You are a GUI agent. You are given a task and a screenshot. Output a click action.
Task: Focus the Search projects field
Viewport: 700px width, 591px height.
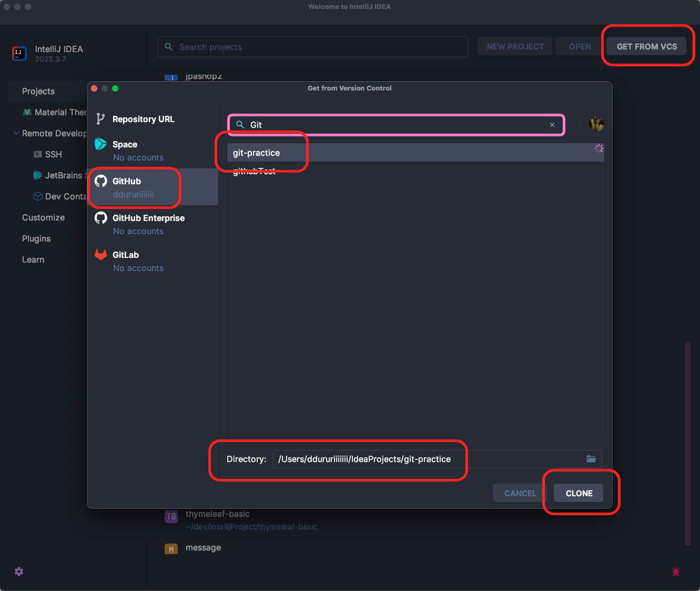pos(313,47)
